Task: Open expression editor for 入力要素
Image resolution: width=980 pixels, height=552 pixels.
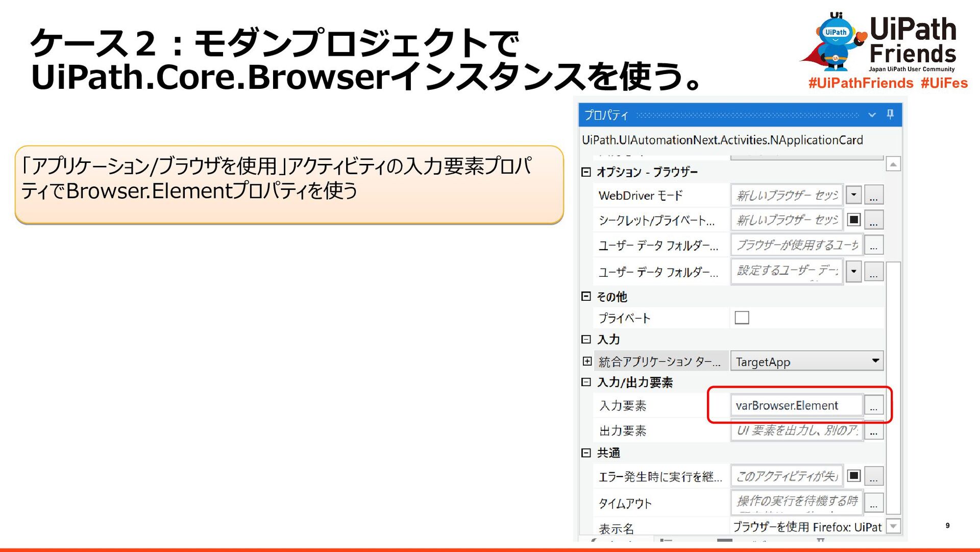Action: tap(874, 405)
